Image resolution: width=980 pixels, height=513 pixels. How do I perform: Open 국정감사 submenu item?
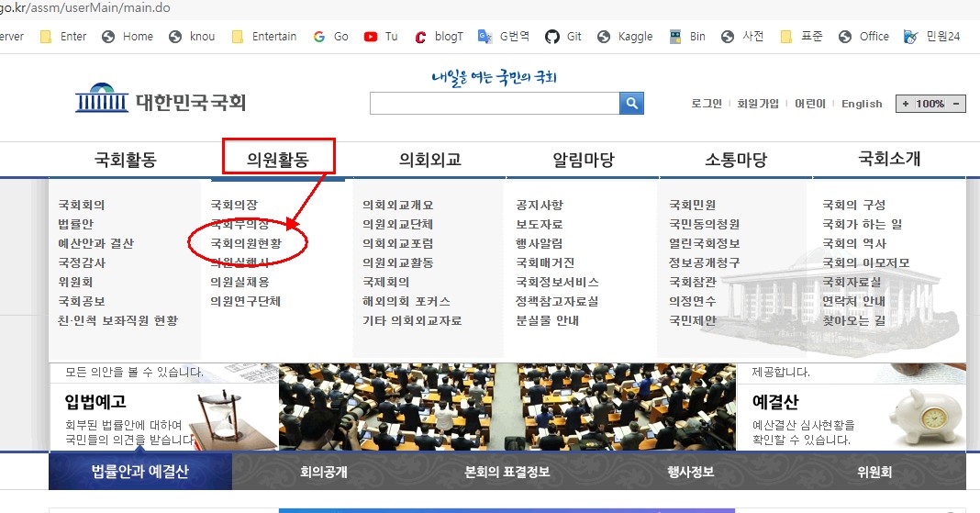(x=82, y=262)
